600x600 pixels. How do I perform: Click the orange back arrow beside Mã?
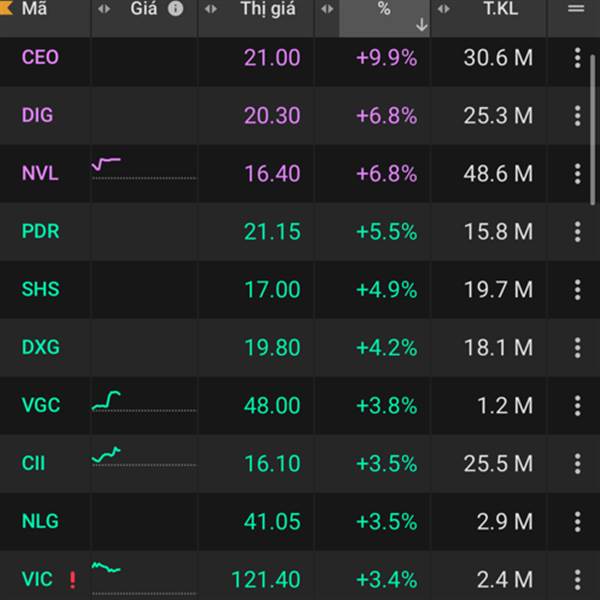(7, 8)
